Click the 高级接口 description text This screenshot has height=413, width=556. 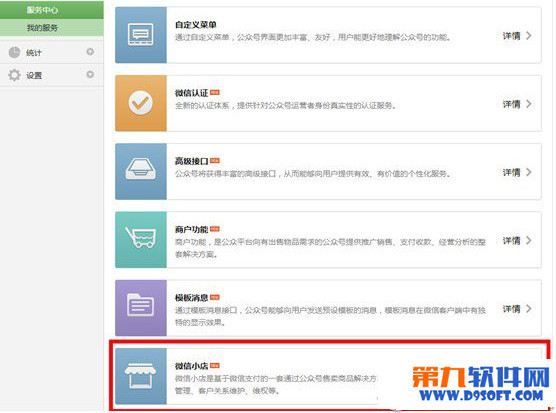click(313, 174)
